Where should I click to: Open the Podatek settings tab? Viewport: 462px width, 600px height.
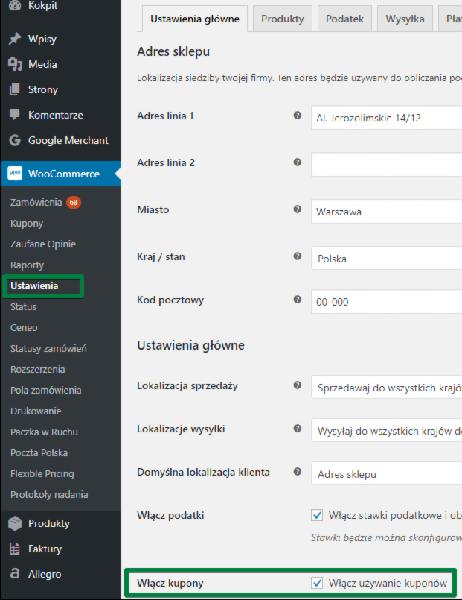[x=344, y=19]
